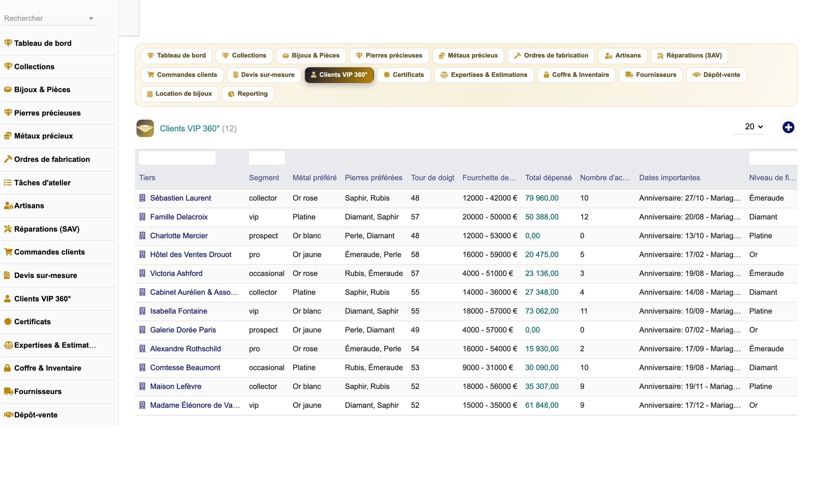Select the active Clients VIP 360° tab

pyautogui.click(x=339, y=75)
